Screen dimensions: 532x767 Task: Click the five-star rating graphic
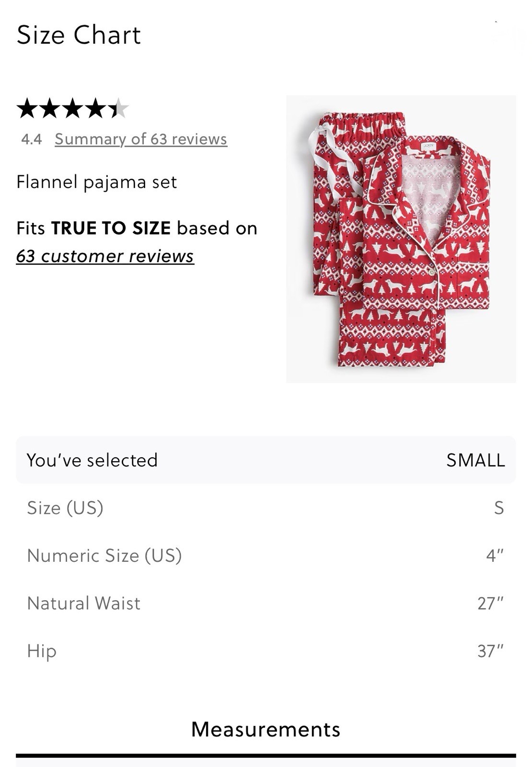coord(73,108)
